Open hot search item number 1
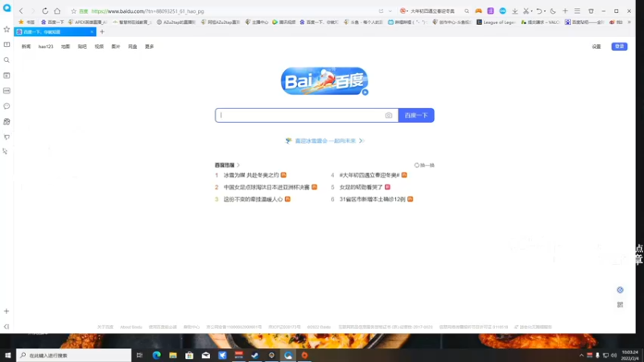 251,175
